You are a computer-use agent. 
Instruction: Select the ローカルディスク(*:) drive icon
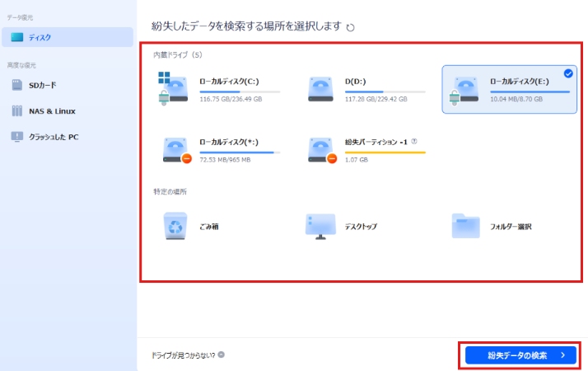(177, 150)
